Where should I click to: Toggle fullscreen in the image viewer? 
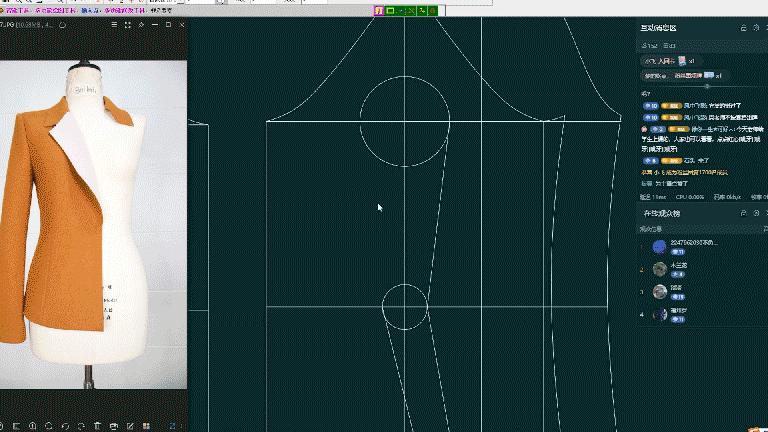point(127,24)
